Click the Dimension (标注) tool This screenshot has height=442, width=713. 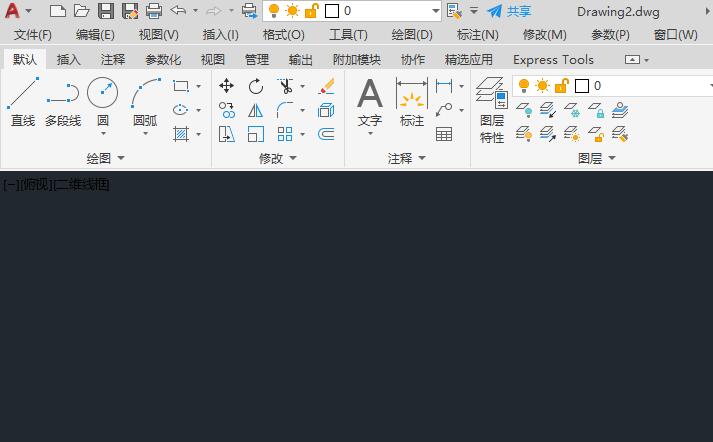click(412, 102)
